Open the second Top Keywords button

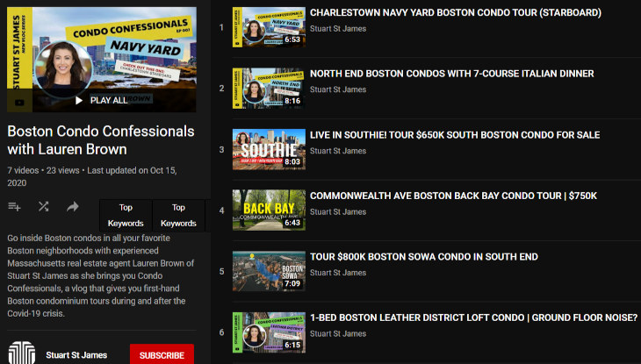(178, 215)
